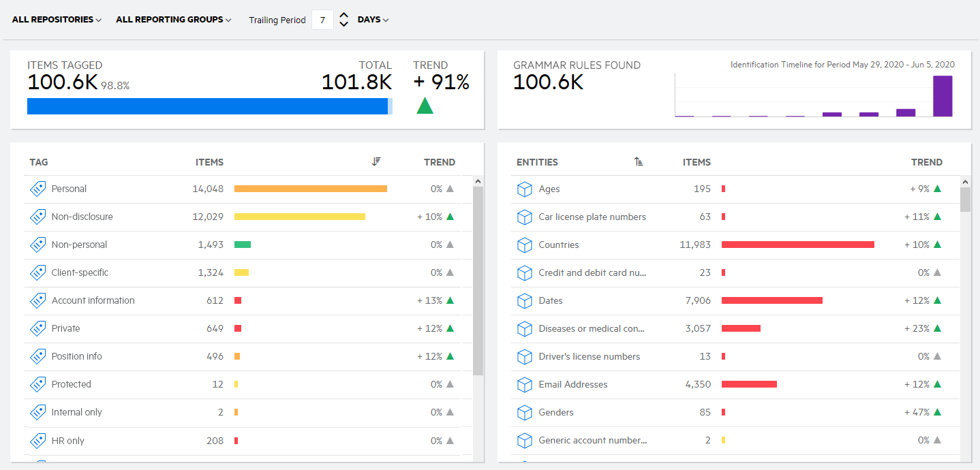Click the trailing period number field

(322, 20)
